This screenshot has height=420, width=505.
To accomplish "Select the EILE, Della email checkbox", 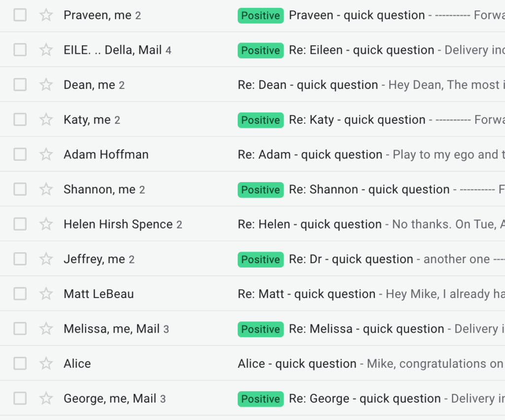I will [20, 50].
